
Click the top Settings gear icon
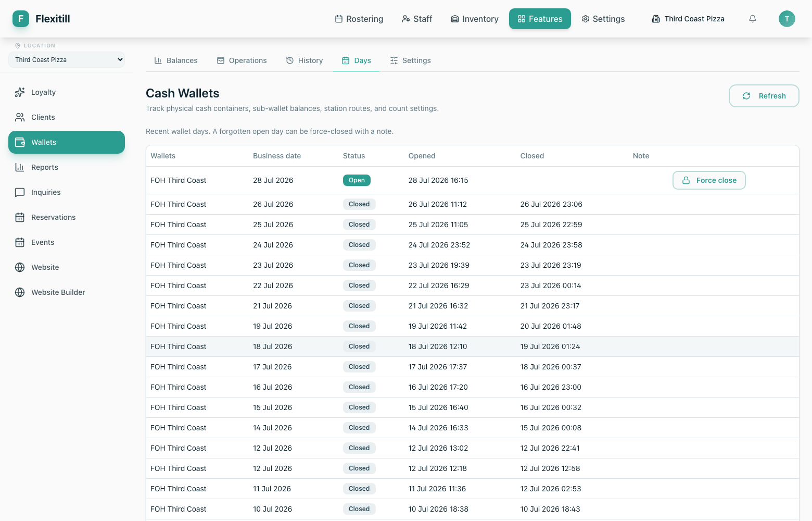tap(586, 19)
